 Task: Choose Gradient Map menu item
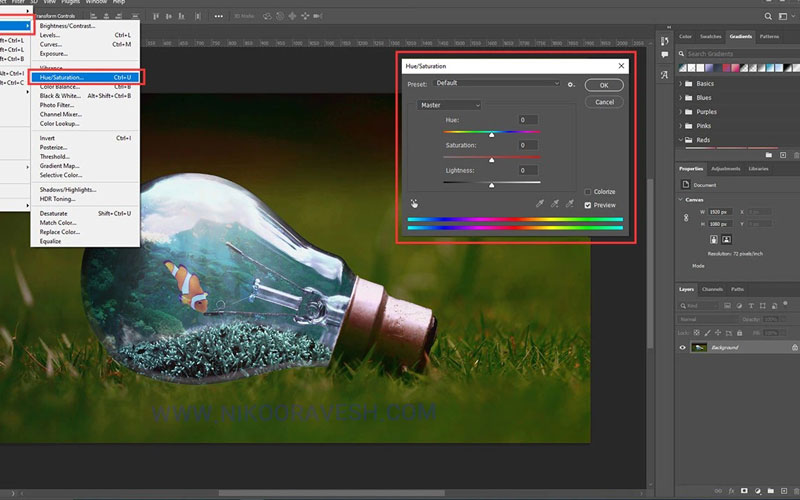pyautogui.click(x=85, y=166)
